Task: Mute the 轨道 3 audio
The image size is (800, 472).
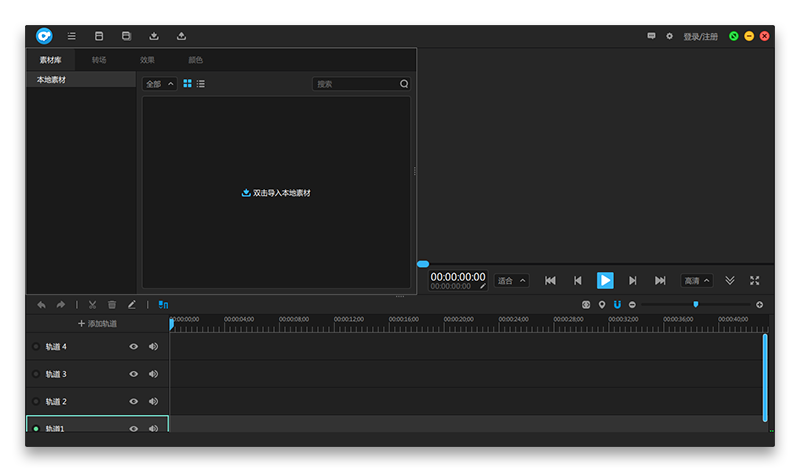Action: pos(154,374)
